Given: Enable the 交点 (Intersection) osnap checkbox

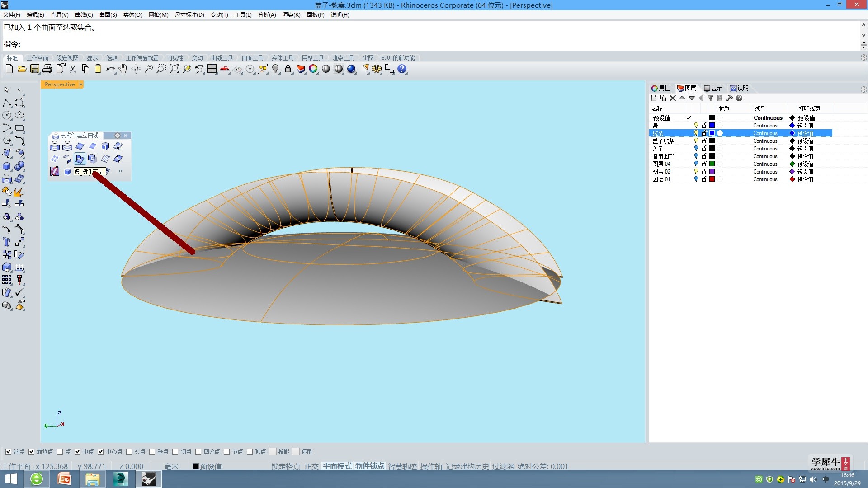Looking at the screenshot, I should pyautogui.click(x=129, y=451).
